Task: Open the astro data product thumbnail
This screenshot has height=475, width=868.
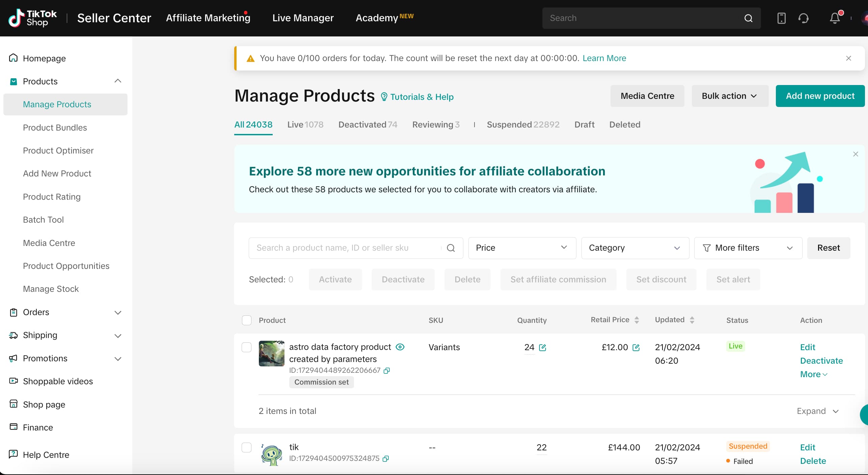Action: click(x=271, y=353)
